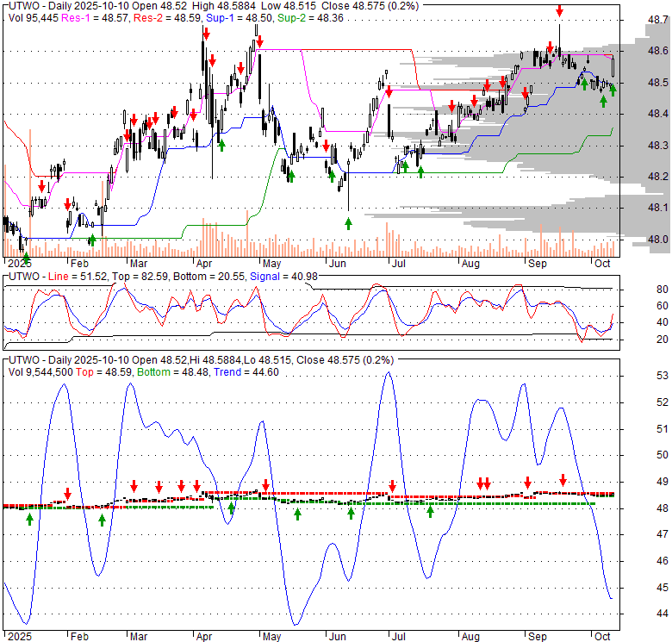Viewport: 672px width, 642px height.
Task: Click the 'Jul' label on bottom chart axis
Action: 399,637
